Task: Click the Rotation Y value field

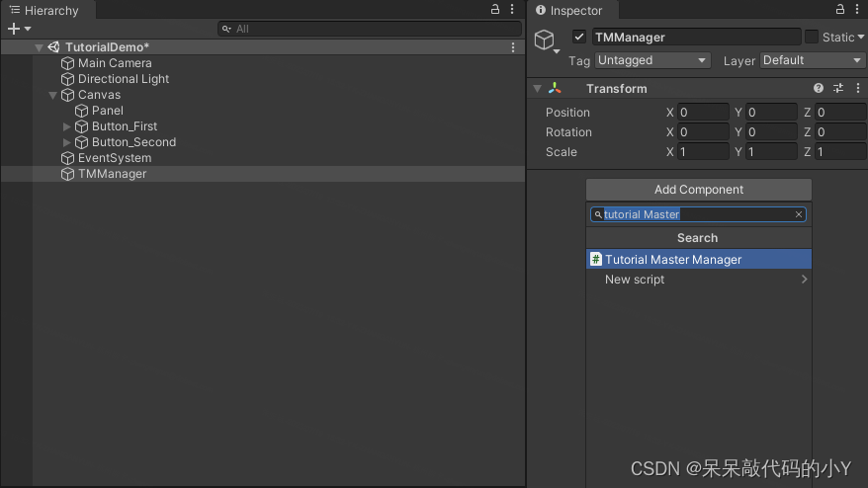Action: click(771, 132)
